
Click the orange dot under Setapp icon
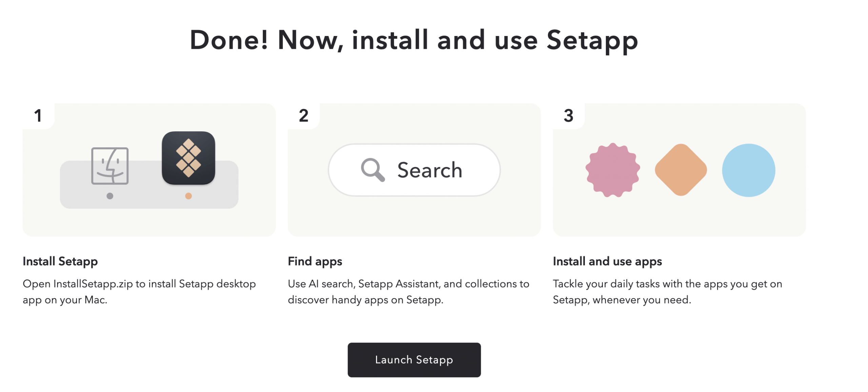tap(188, 196)
